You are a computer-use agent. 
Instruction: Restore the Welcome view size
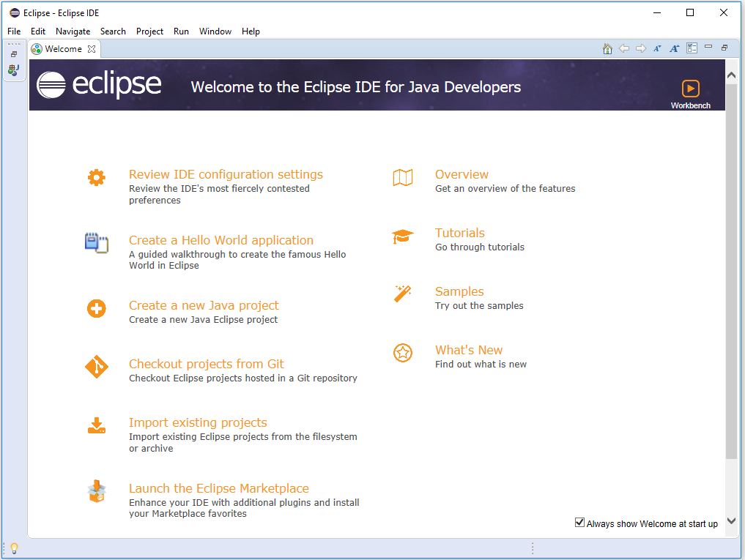[x=724, y=48]
